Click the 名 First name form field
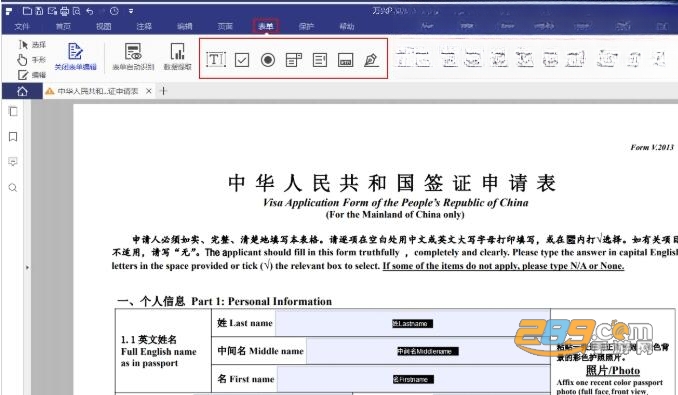This screenshot has width=678, height=395. point(413,379)
